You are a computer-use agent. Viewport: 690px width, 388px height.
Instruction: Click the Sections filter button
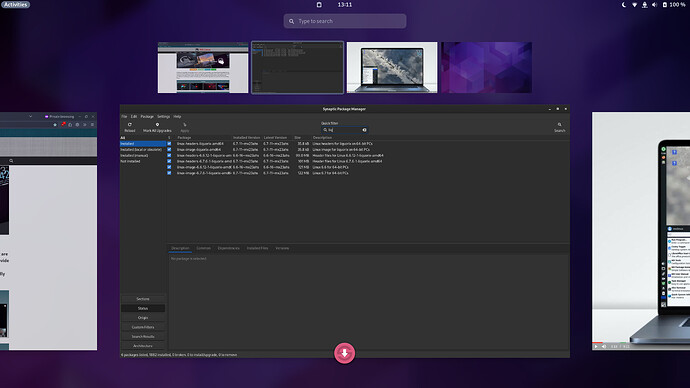(143, 299)
